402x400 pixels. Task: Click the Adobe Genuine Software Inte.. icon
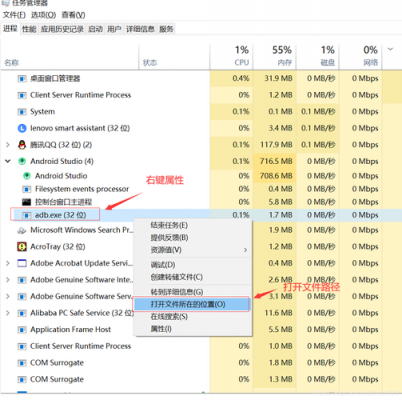tap(22, 280)
